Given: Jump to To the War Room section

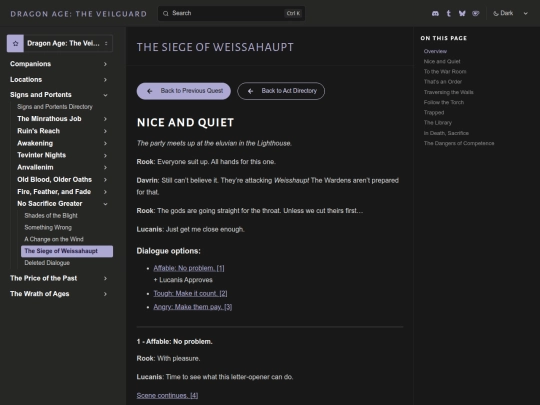Looking at the screenshot, I should click(x=445, y=72).
